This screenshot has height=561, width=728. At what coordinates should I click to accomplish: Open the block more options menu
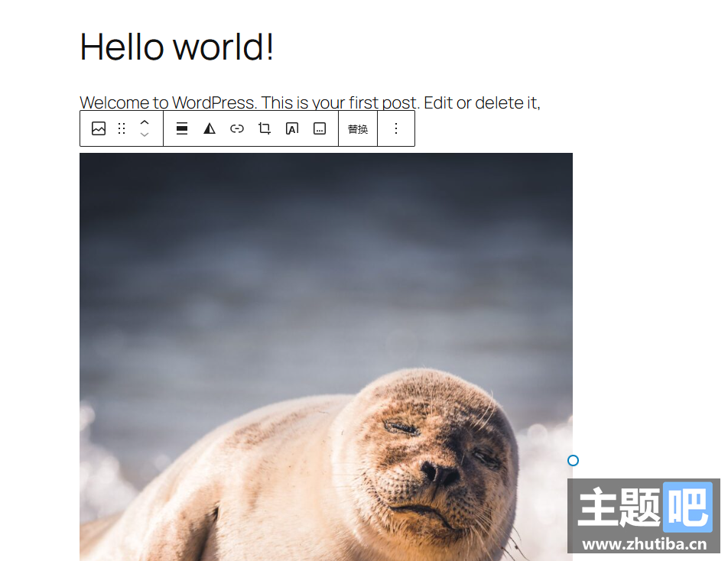tap(396, 128)
